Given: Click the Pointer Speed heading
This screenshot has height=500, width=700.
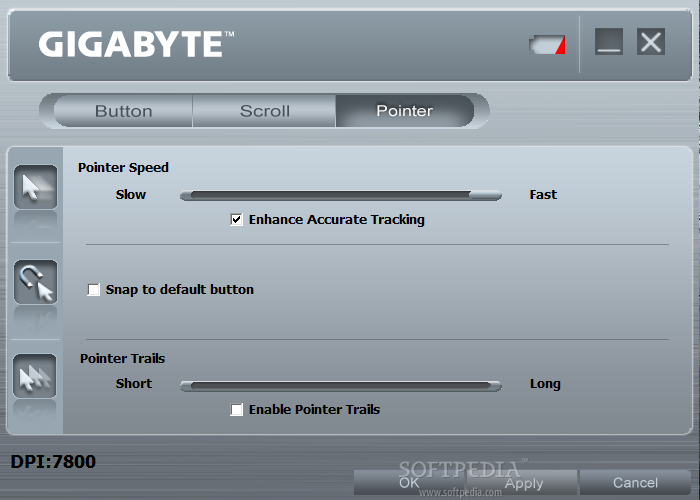Looking at the screenshot, I should (x=123, y=167).
